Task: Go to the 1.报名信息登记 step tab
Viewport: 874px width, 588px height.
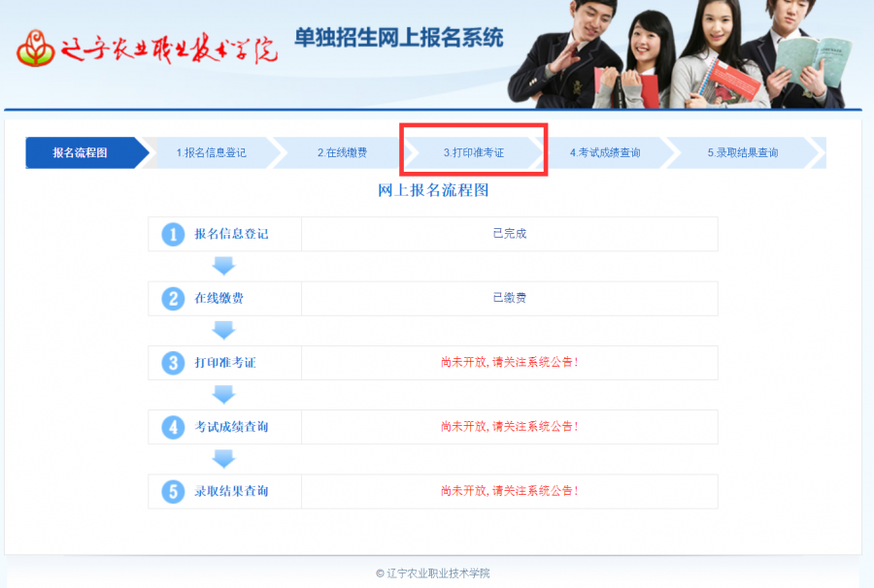Action: tap(212, 152)
